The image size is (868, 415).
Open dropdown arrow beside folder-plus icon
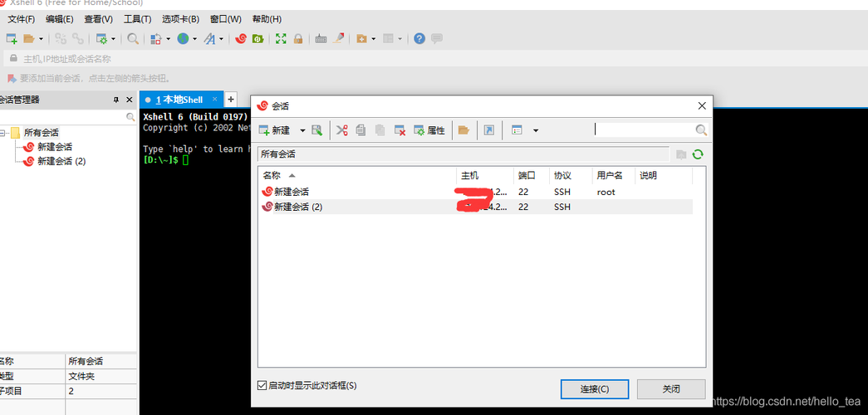click(x=374, y=39)
